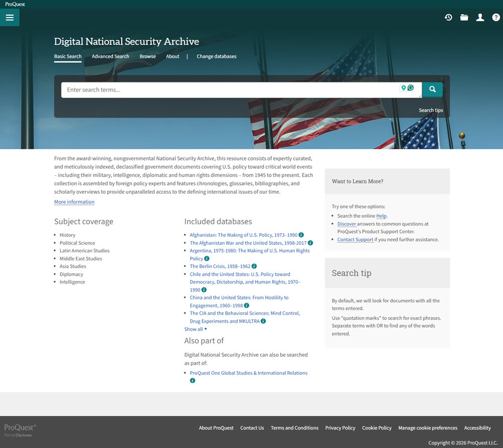Show info for Chile and United States database

point(204,290)
